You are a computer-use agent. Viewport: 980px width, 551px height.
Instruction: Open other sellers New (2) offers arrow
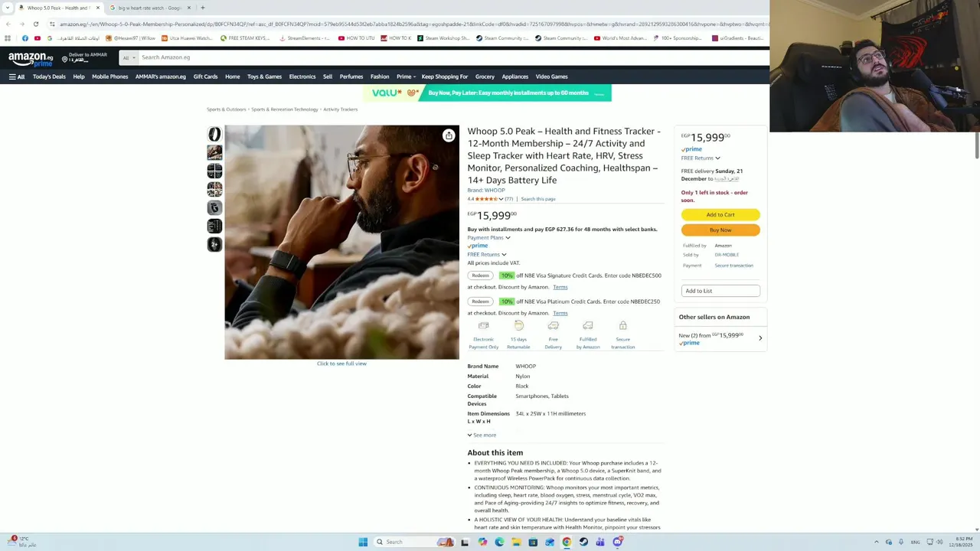point(760,337)
